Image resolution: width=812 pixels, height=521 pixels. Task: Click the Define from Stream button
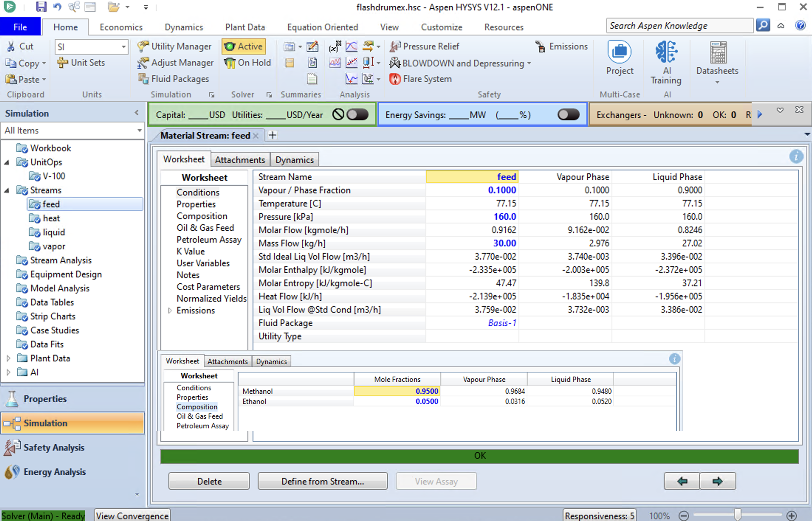point(322,481)
